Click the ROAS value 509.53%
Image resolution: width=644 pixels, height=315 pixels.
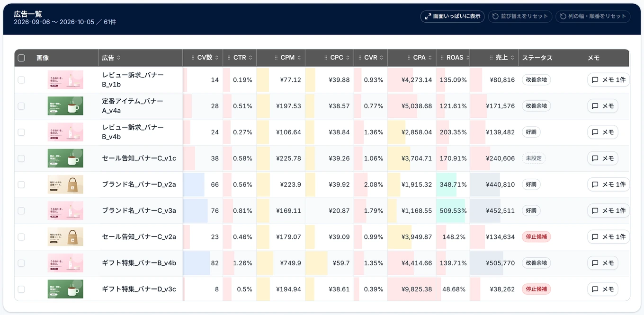point(453,210)
